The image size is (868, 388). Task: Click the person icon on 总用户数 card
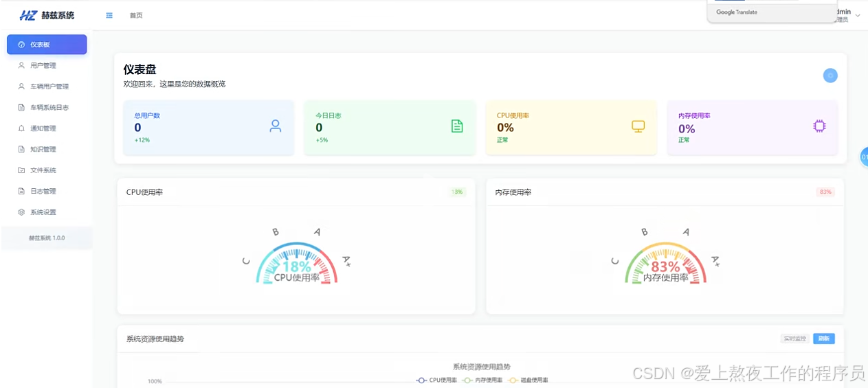tap(276, 126)
